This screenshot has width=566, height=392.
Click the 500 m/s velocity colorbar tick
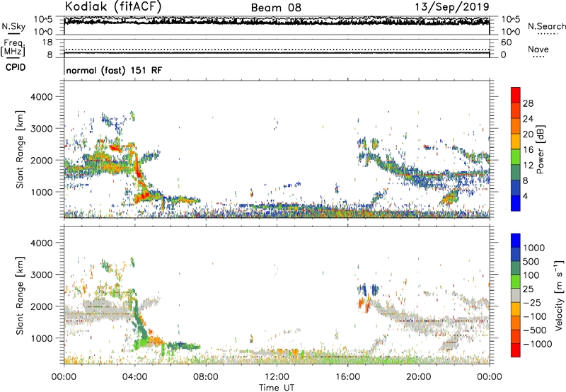click(x=531, y=261)
